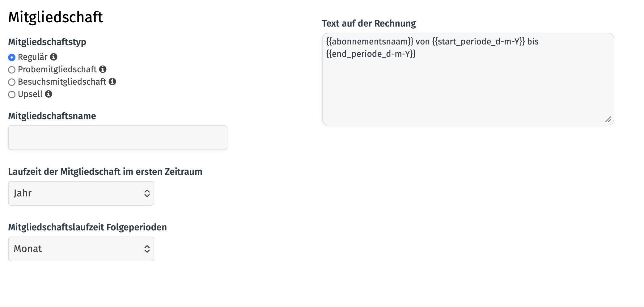Open the Jahr duration dropdown

pyautogui.click(x=81, y=193)
